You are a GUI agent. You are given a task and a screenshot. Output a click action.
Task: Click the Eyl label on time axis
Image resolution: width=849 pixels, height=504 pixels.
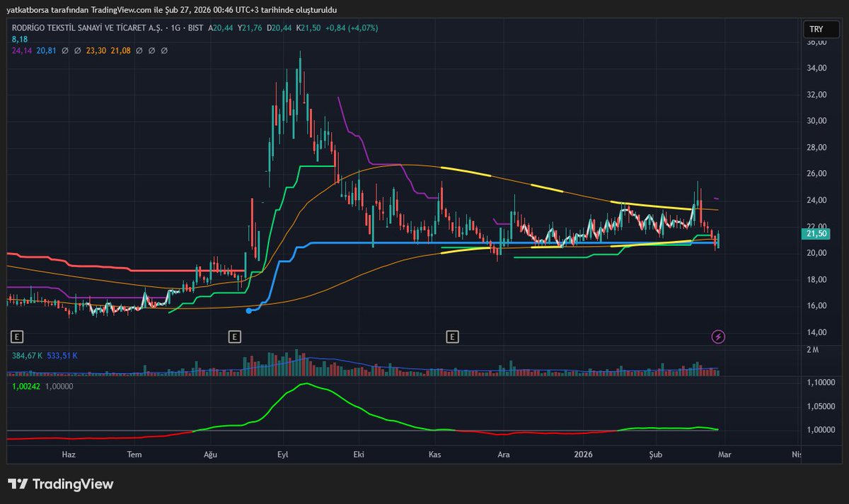pos(283,455)
